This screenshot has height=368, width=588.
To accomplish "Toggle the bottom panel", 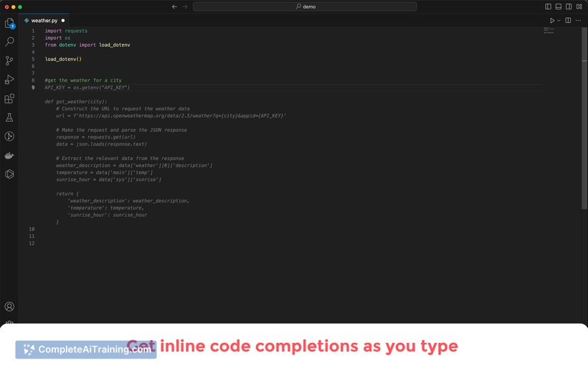I will tap(559, 6).
